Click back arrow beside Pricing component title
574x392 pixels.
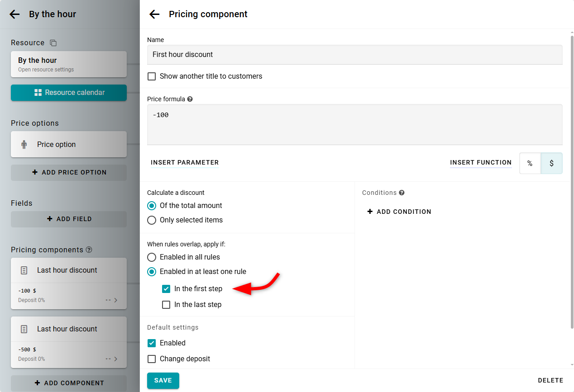(154, 14)
